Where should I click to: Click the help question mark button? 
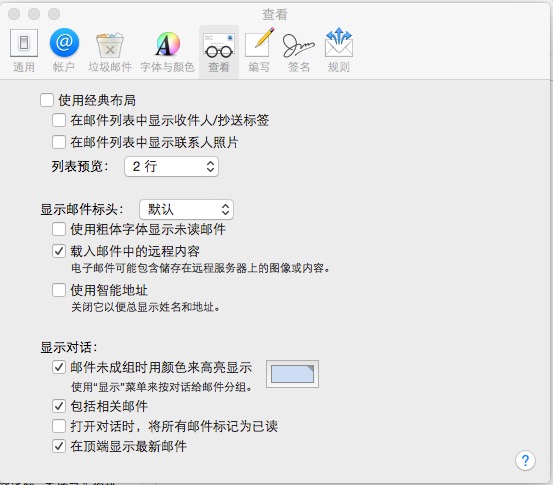525,460
